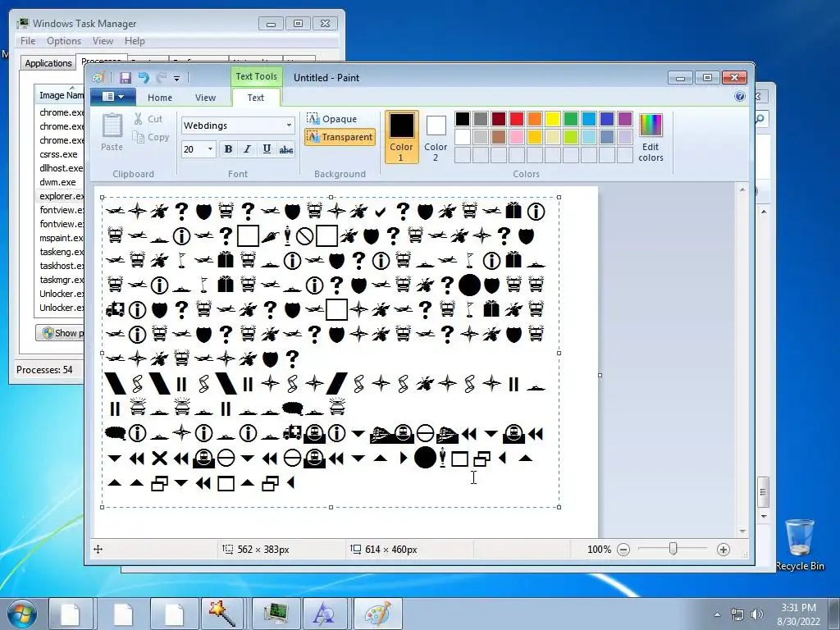This screenshot has width=840, height=630.
Task: Select mspaint.exe process row
Action: coord(60,238)
